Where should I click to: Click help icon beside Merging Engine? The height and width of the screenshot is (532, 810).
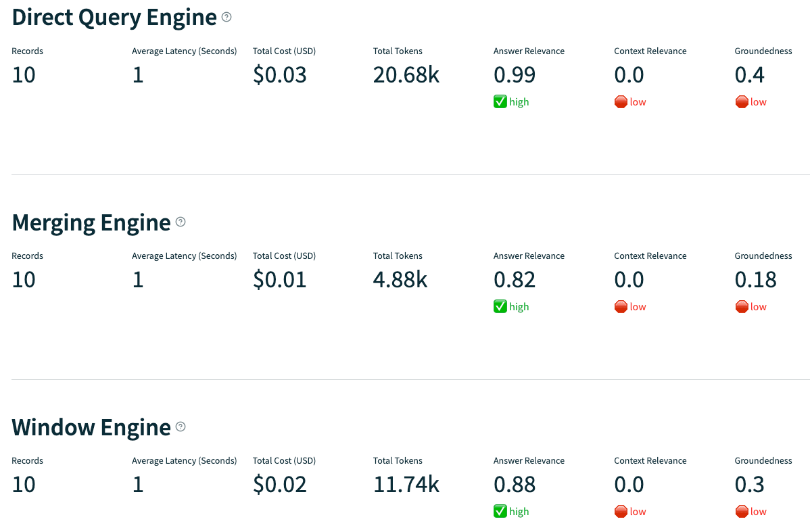(181, 222)
